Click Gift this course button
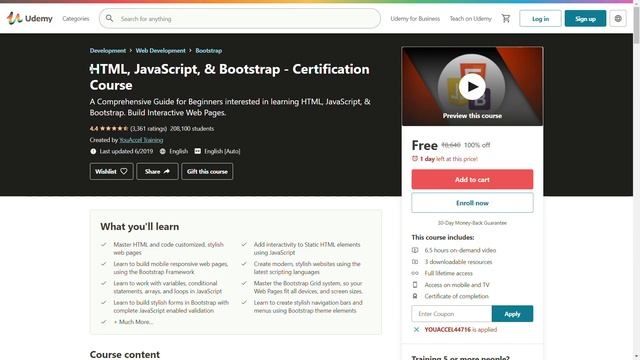This screenshot has width=640, height=360. click(x=207, y=171)
